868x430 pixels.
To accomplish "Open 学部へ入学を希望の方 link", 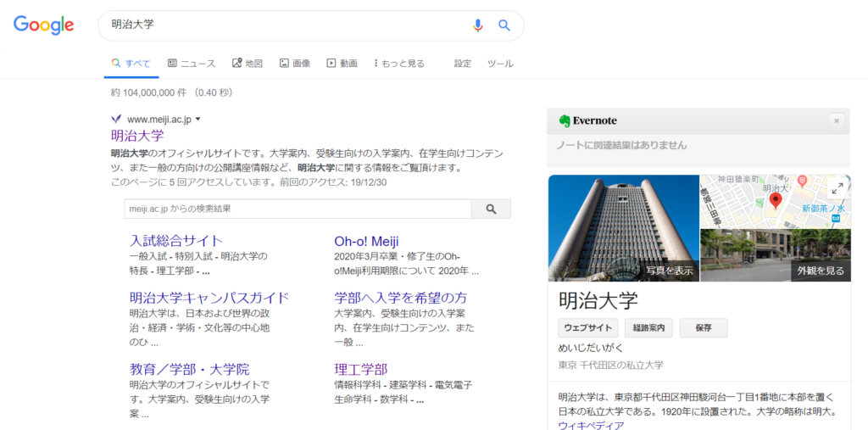I will pyautogui.click(x=401, y=298).
